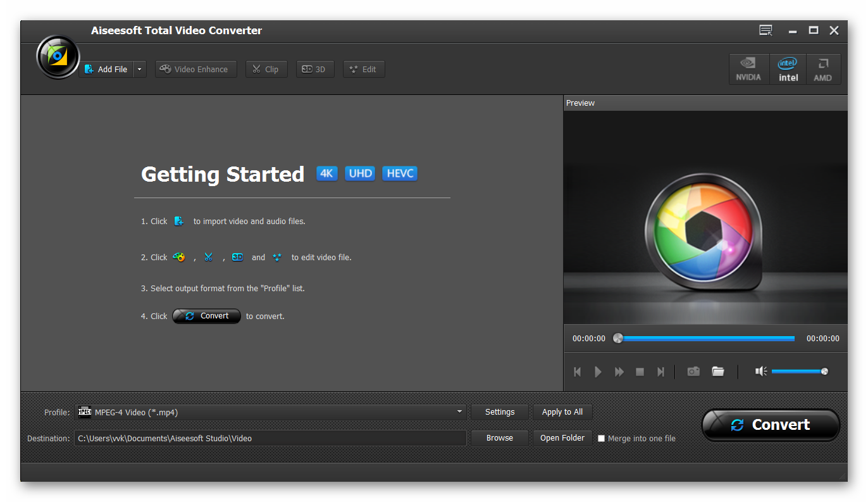Browse for destination folder

(x=500, y=438)
